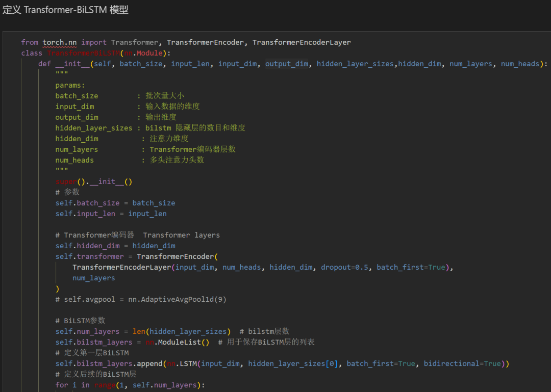Click 'torch.nn' in the import line

click(59, 42)
